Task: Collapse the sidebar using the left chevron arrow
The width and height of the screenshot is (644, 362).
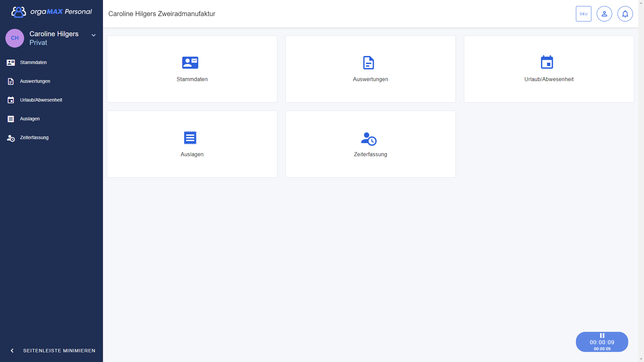Action: point(12,351)
